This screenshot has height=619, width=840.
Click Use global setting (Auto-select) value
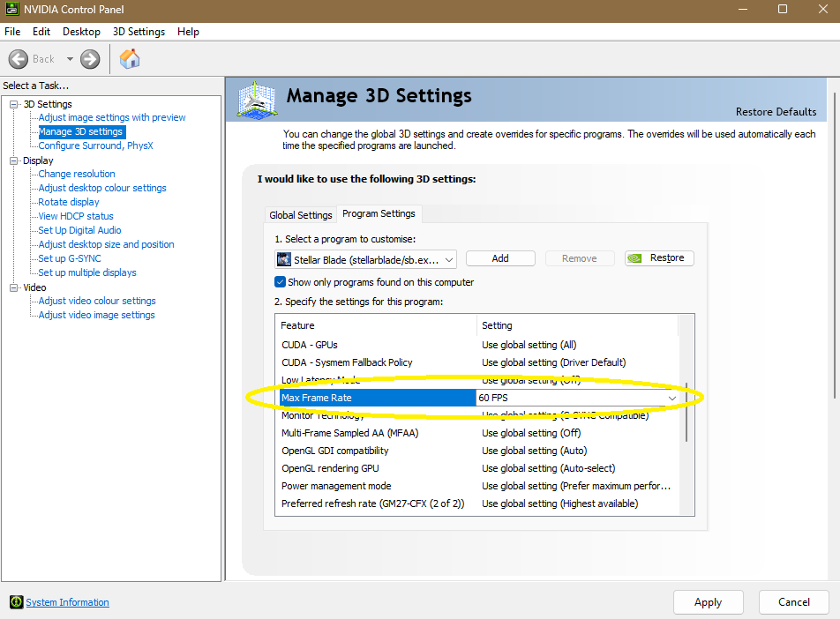(x=548, y=468)
